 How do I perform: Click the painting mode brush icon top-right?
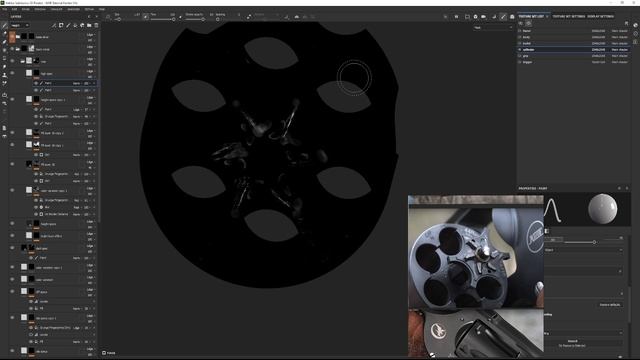(x=503, y=17)
